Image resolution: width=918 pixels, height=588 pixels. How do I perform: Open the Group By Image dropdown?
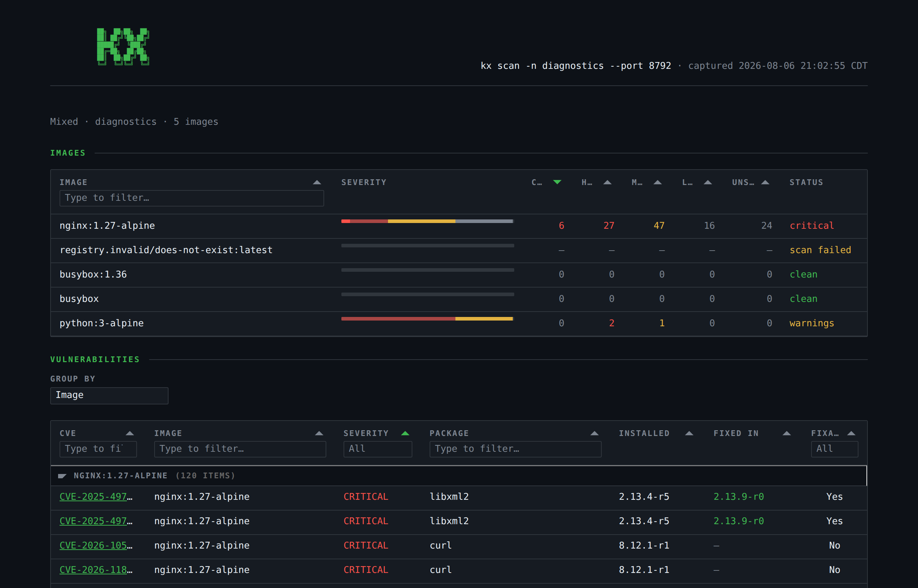click(x=109, y=395)
